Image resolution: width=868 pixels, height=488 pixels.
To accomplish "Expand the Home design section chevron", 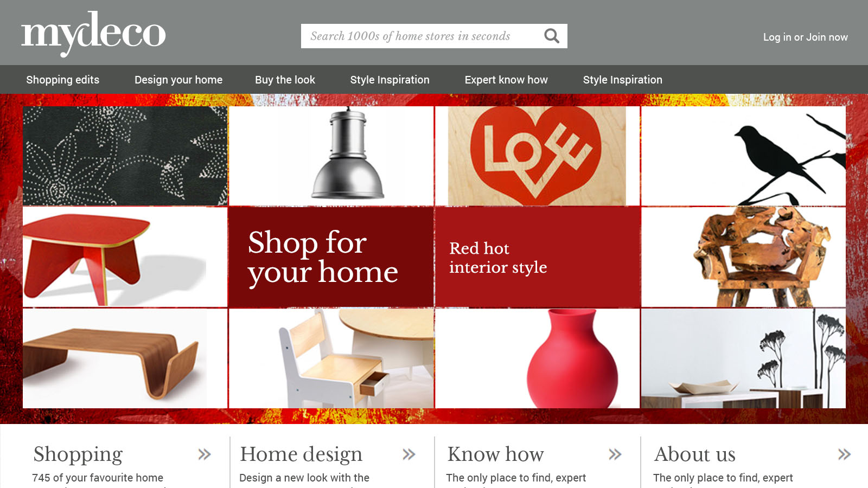I will (x=409, y=454).
